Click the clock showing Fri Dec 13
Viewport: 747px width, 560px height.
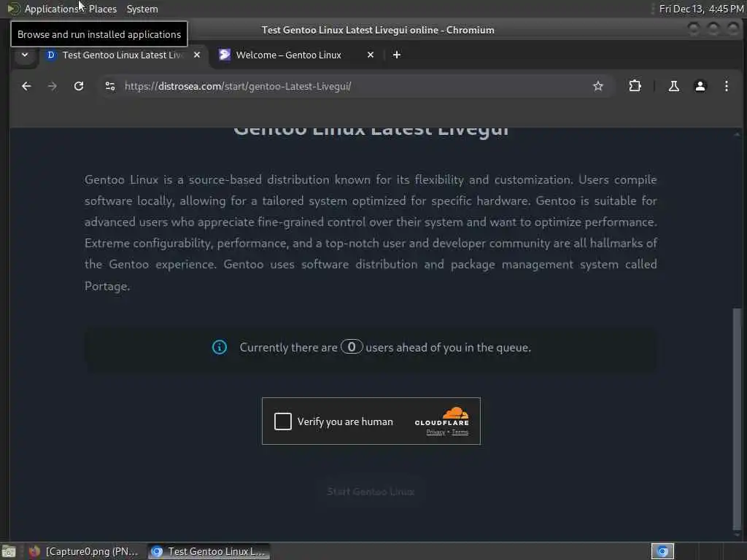[x=701, y=9]
